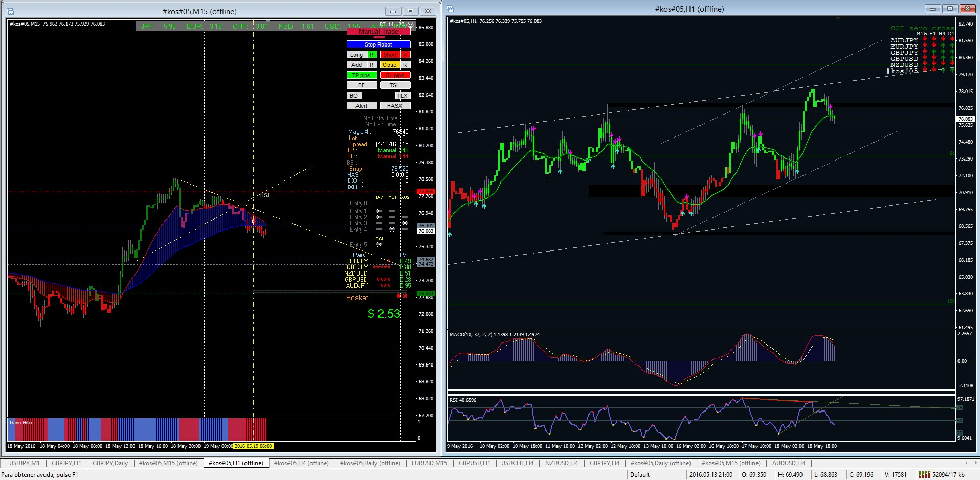The height and width of the screenshot is (480, 980).
Task: Click the Manual Trade button
Action: click(x=378, y=32)
